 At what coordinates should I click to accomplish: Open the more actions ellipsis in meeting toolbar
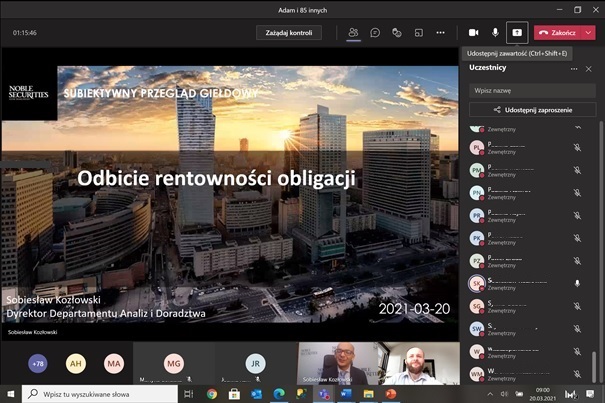[x=440, y=32]
